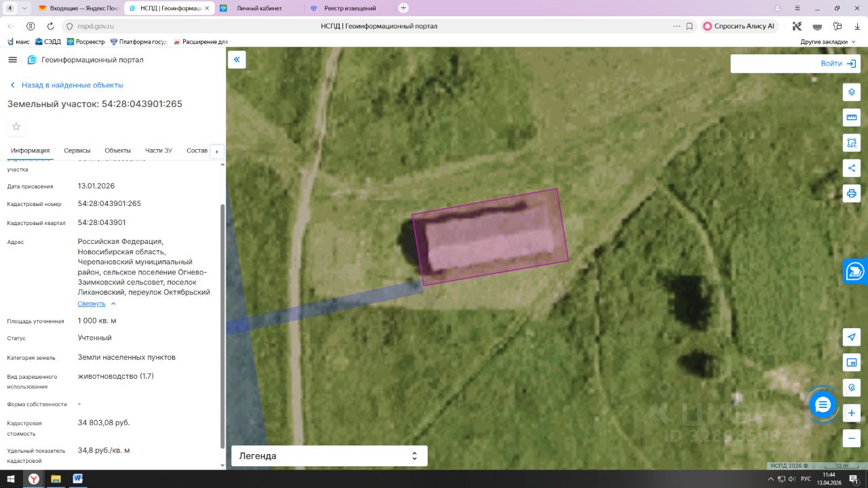Open Yandex Browser from the taskbar

pyautogui.click(x=34, y=479)
